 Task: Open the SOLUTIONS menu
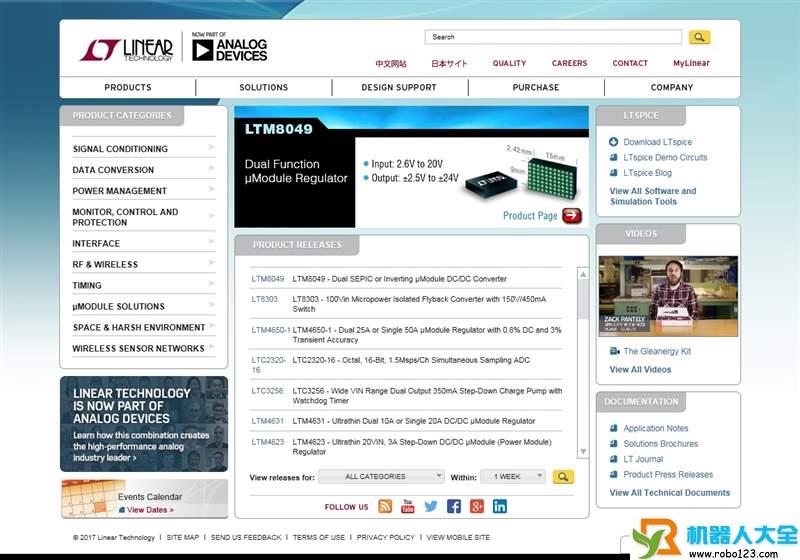pyautogui.click(x=264, y=87)
